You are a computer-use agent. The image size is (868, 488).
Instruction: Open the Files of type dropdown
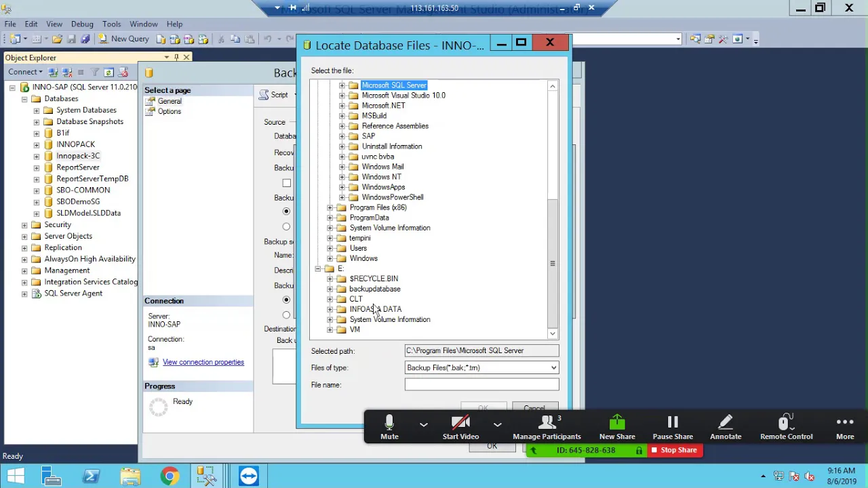point(553,367)
